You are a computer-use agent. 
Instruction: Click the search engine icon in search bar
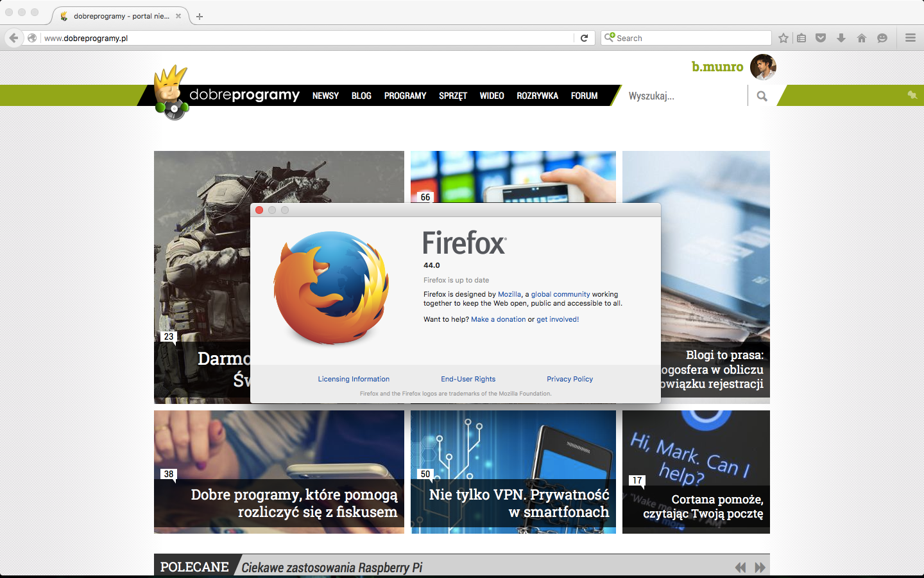coord(610,37)
